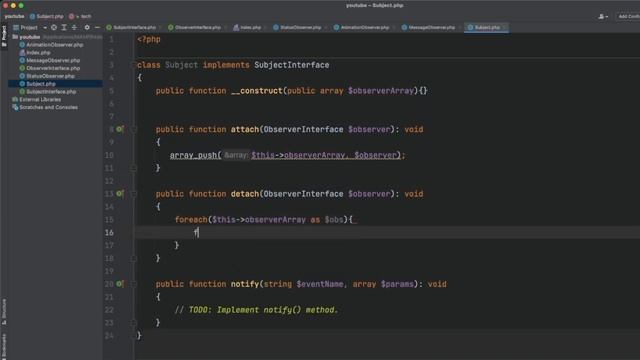The image size is (640, 360).
Task: Open MessageObserver.php in the project tree
Action: click(x=53, y=60)
